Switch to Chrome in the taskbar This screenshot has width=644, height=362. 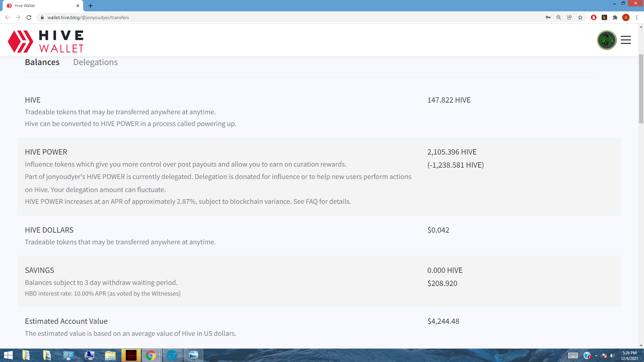point(151,355)
